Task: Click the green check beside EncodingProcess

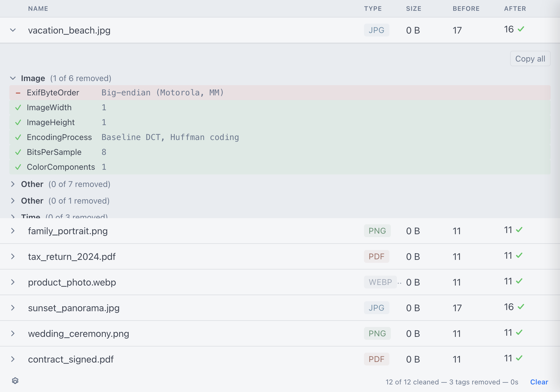Action: tap(18, 137)
